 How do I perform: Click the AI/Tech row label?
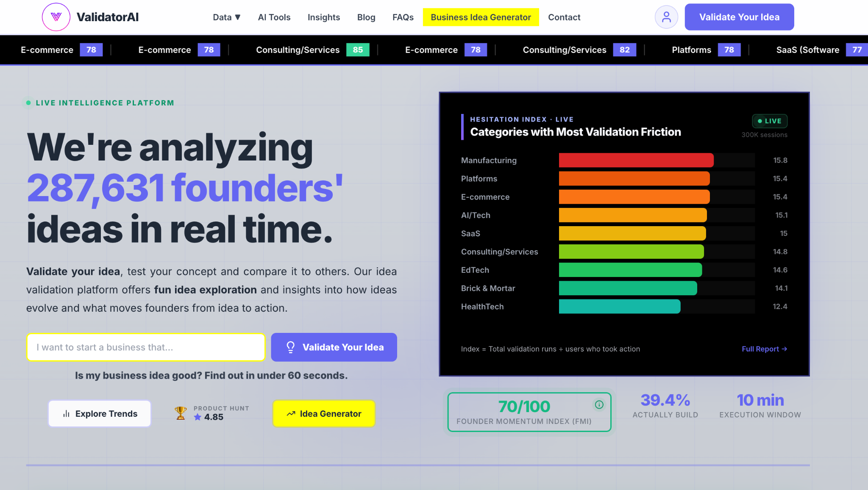coord(476,215)
